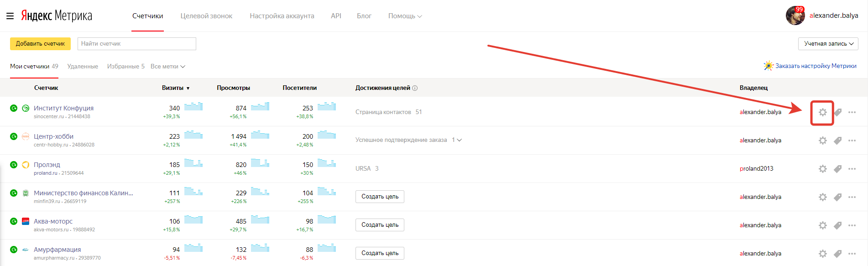Open the hamburger menu icon
868x266 pixels.
[10, 16]
